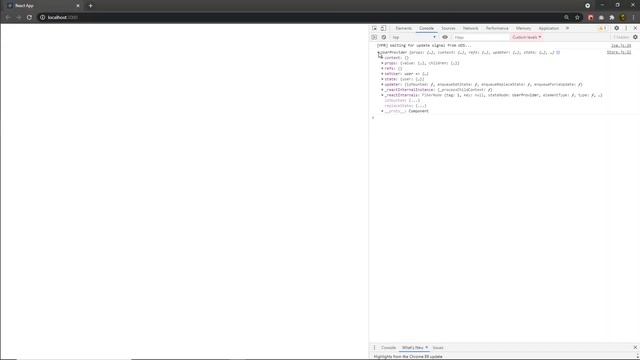640x360 pixels.
Task: Reload the page
Action: coord(29,17)
